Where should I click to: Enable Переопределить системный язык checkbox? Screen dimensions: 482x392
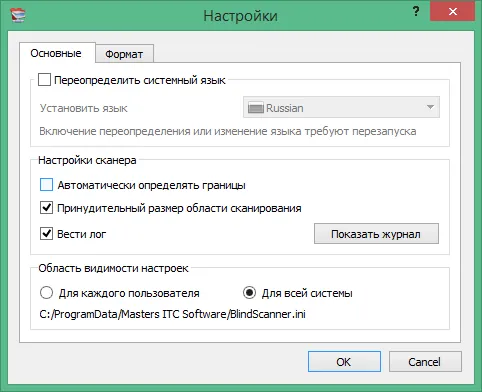point(44,80)
